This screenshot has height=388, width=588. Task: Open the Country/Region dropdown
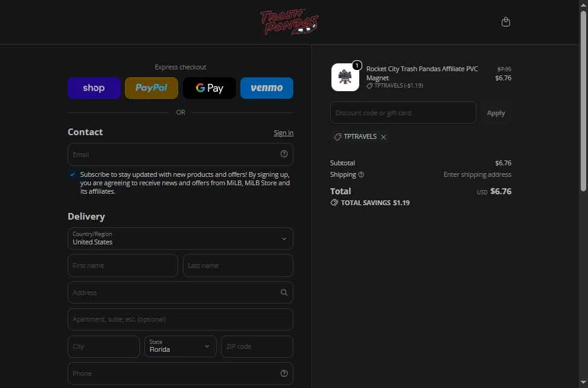click(x=181, y=238)
